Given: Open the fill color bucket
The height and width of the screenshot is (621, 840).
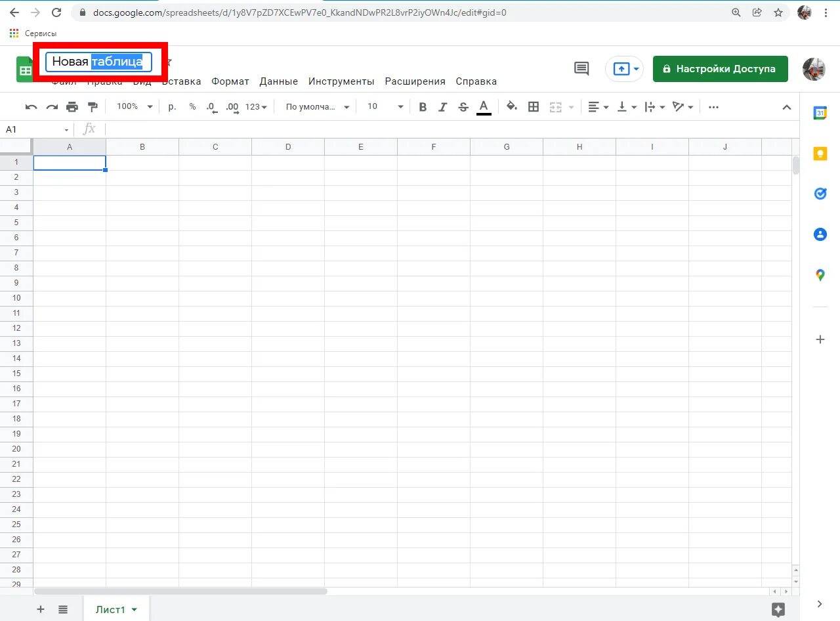Looking at the screenshot, I should coord(512,106).
